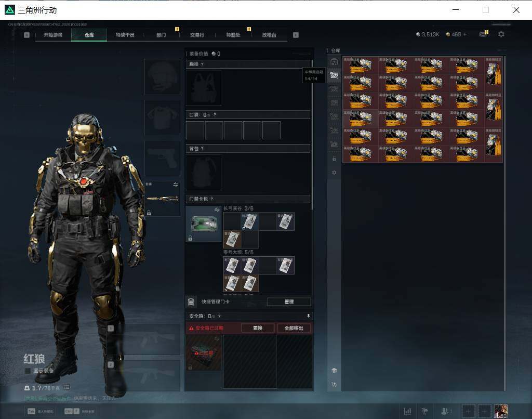This screenshot has width=532, height=419.
Task: Click the left arrow beside the top tabs
Action: click(x=27, y=35)
